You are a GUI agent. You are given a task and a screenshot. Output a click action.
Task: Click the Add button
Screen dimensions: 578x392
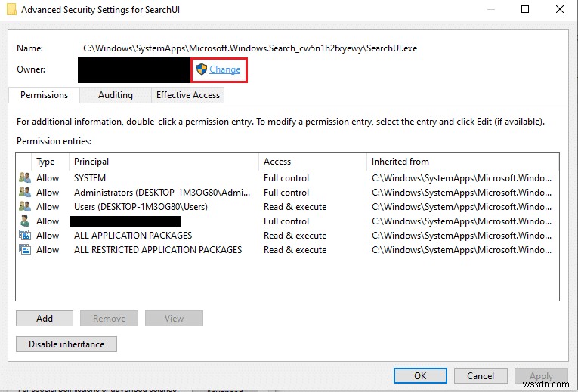coord(45,318)
